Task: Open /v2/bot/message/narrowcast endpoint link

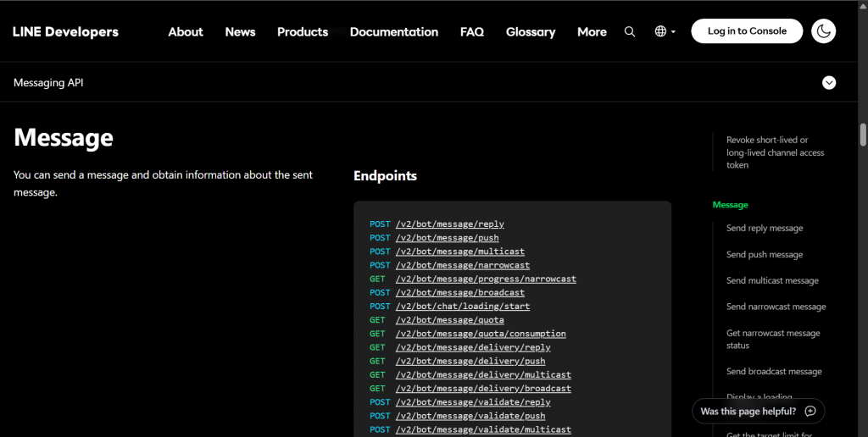Action: tap(463, 265)
